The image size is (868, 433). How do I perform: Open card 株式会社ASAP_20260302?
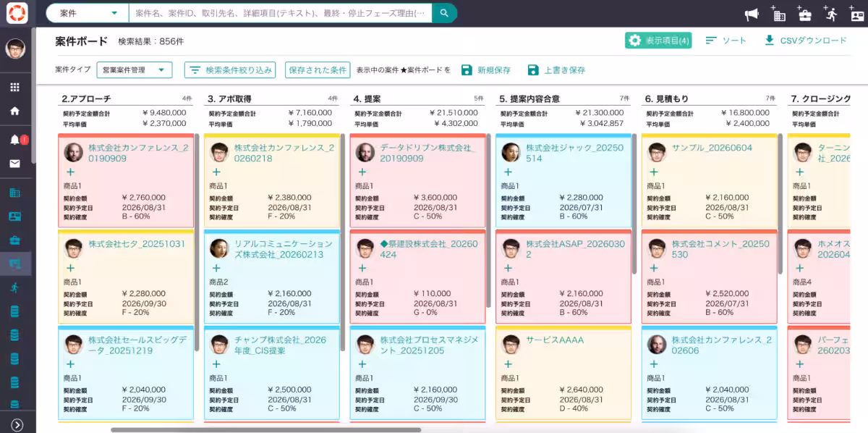[x=563, y=277]
